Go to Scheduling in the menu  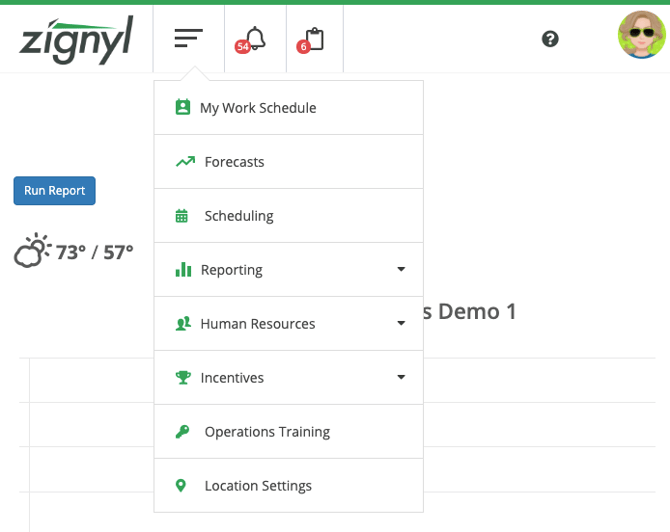tap(239, 216)
